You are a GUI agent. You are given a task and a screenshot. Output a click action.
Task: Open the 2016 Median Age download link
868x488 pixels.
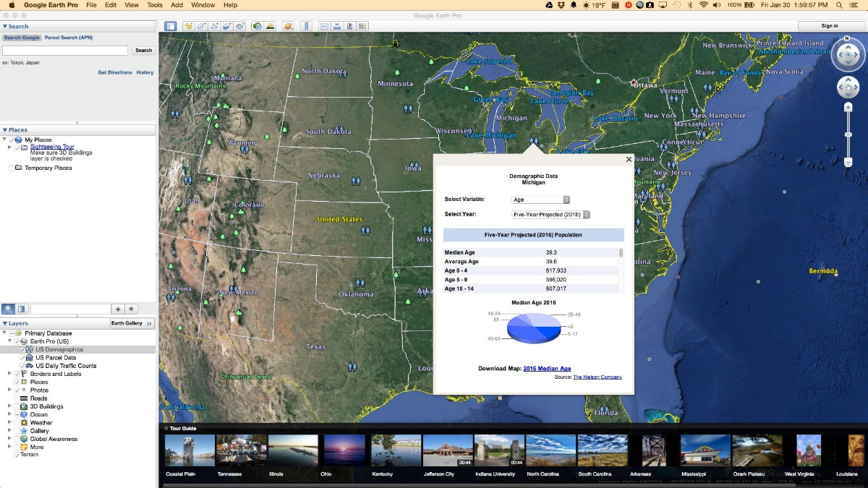(547, 369)
